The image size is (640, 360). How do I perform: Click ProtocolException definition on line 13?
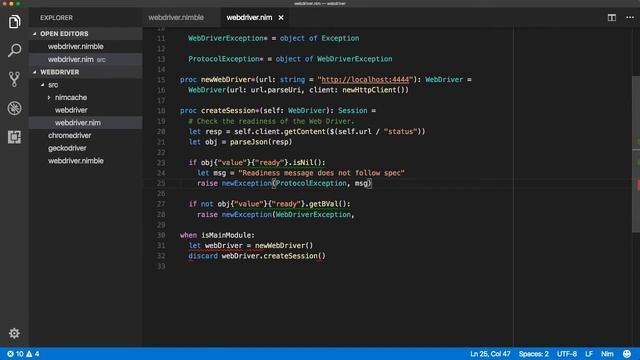[x=224, y=59]
